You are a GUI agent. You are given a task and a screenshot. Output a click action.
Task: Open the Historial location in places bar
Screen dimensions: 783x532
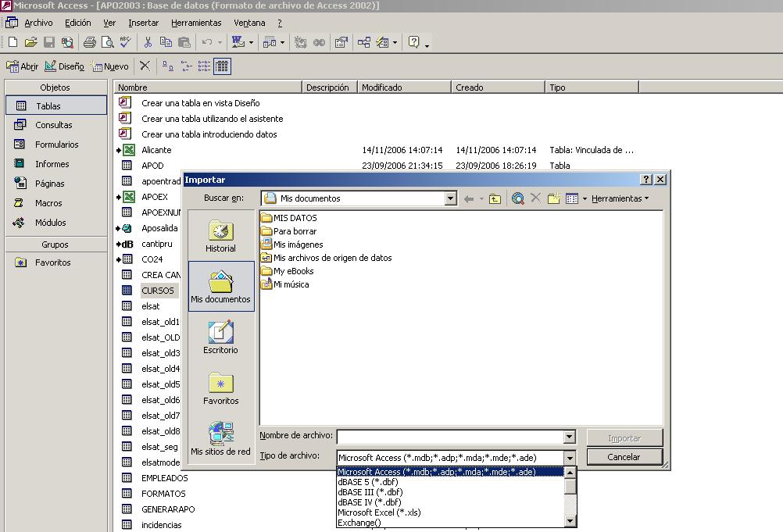pyautogui.click(x=220, y=237)
